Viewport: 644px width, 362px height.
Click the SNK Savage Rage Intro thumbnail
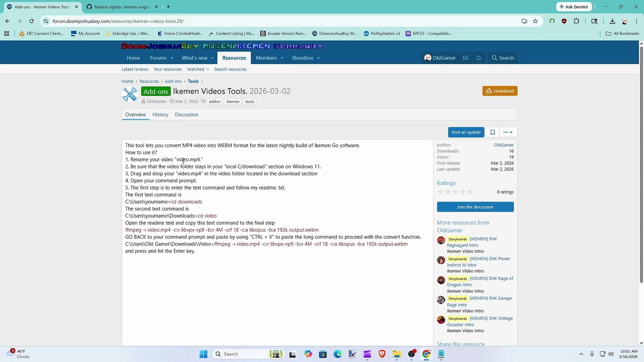(441, 300)
